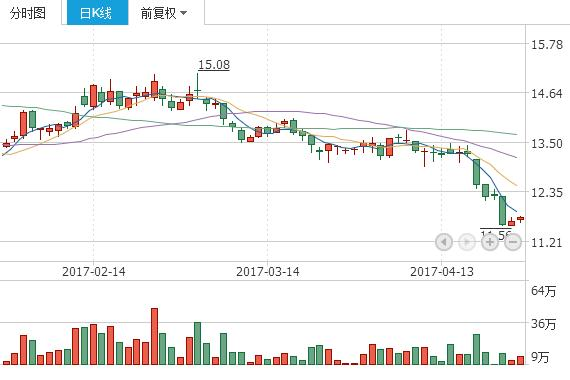Click the chart scroll-left arrow button
Viewport: 570px width, 380px height.
444,242
